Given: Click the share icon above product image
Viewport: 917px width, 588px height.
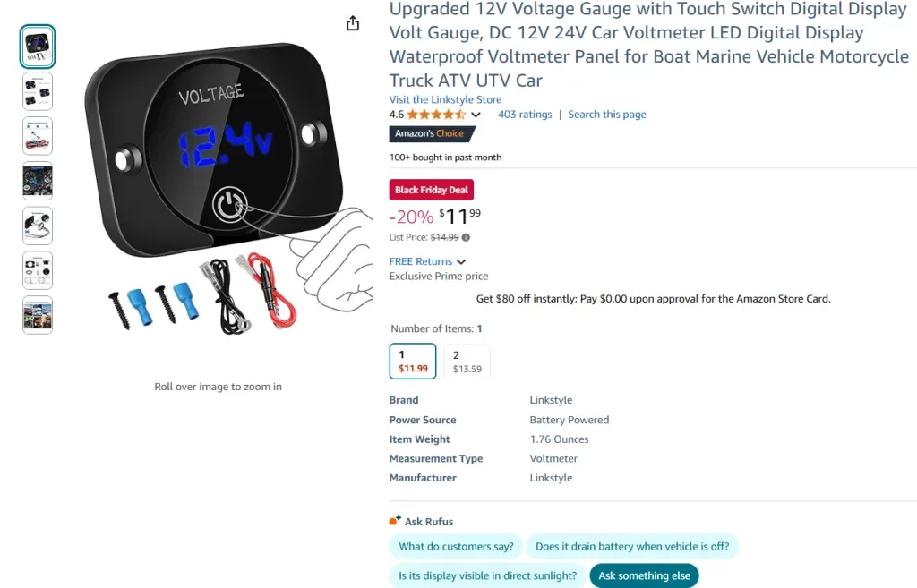Looking at the screenshot, I should coord(353,23).
